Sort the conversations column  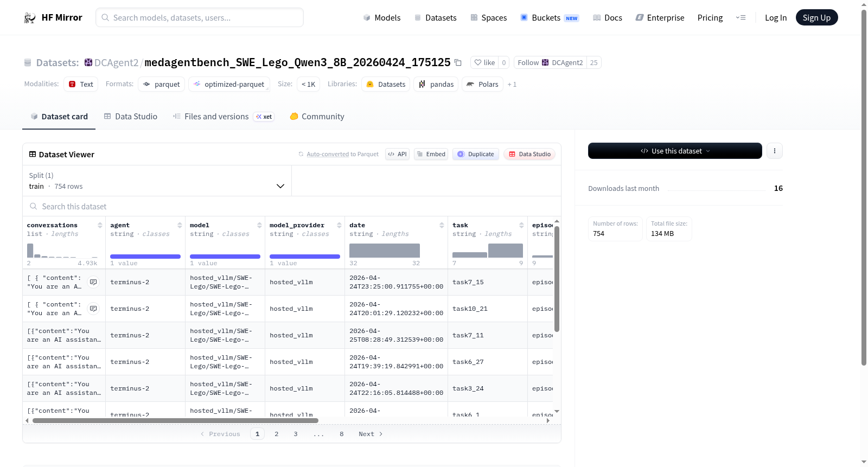tap(100, 225)
